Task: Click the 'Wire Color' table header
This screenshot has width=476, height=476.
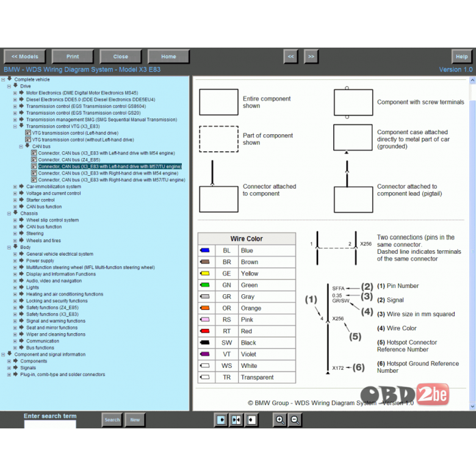Action: click(x=247, y=239)
